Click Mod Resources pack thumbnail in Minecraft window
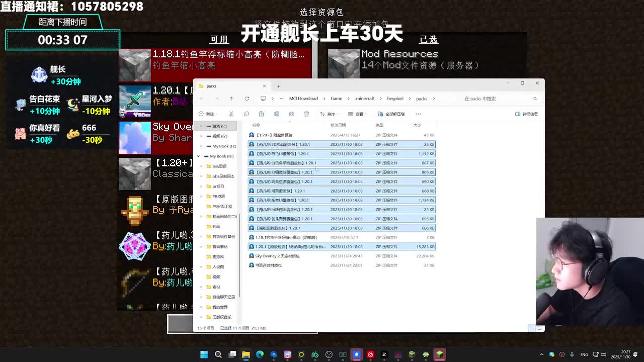This screenshot has width=644, height=362. 344,64
